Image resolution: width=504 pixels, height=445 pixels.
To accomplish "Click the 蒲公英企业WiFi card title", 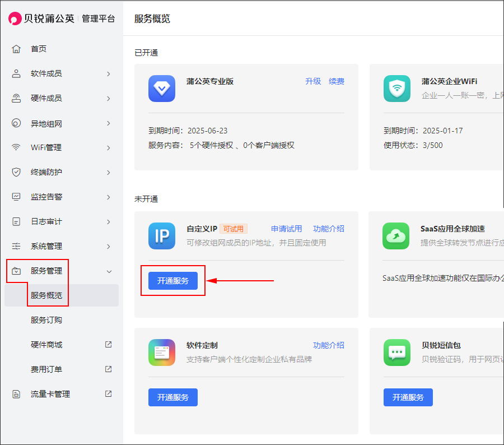I will pyautogui.click(x=449, y=81).
